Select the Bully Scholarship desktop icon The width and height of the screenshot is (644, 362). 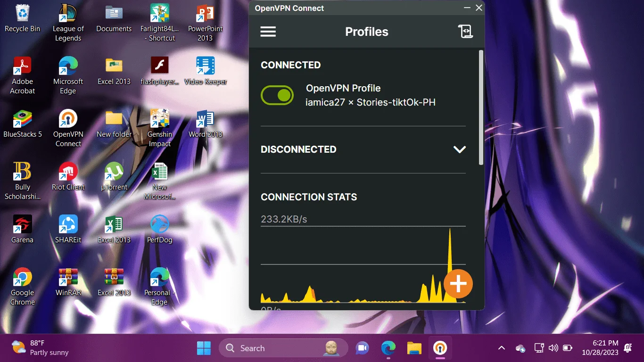22,181
